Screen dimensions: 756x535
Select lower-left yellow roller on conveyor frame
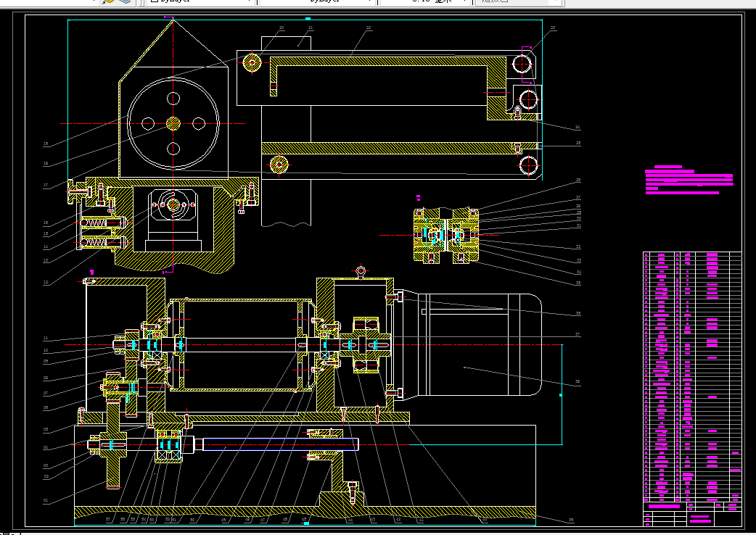pos(279,165)
